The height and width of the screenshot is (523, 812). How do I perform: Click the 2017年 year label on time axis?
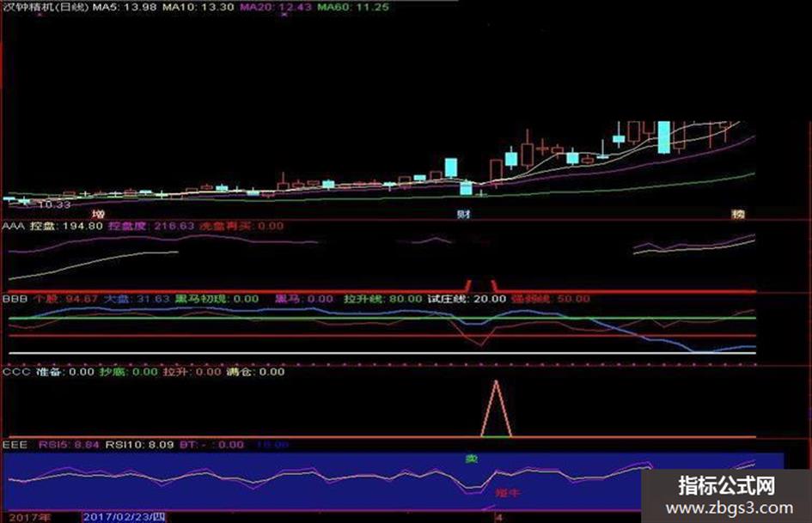tap(30, 517)
